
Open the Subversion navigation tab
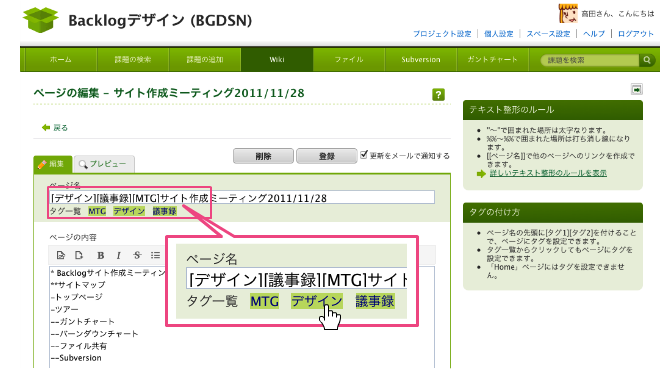[x=420, y=60]
